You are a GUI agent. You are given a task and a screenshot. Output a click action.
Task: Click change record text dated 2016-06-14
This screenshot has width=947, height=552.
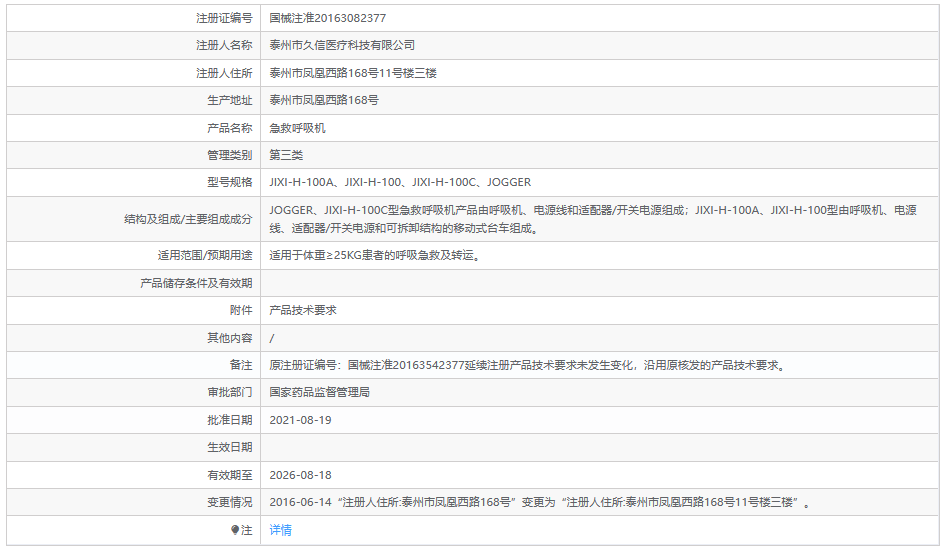(x=540, y=502)
